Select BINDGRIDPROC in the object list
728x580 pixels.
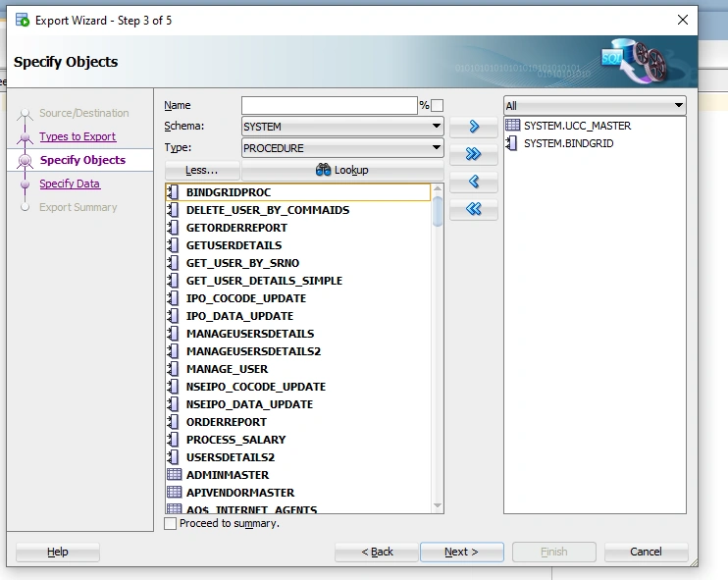pyautogui.click(x=298, y=192)
